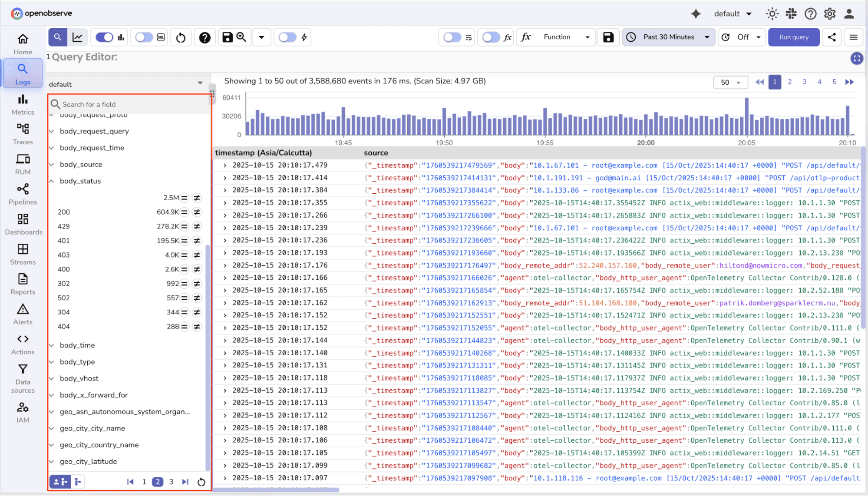This screenshot has height=496, width=868.
Task: Open the Past 30 Minutes time picker
Action: [668, 37]
